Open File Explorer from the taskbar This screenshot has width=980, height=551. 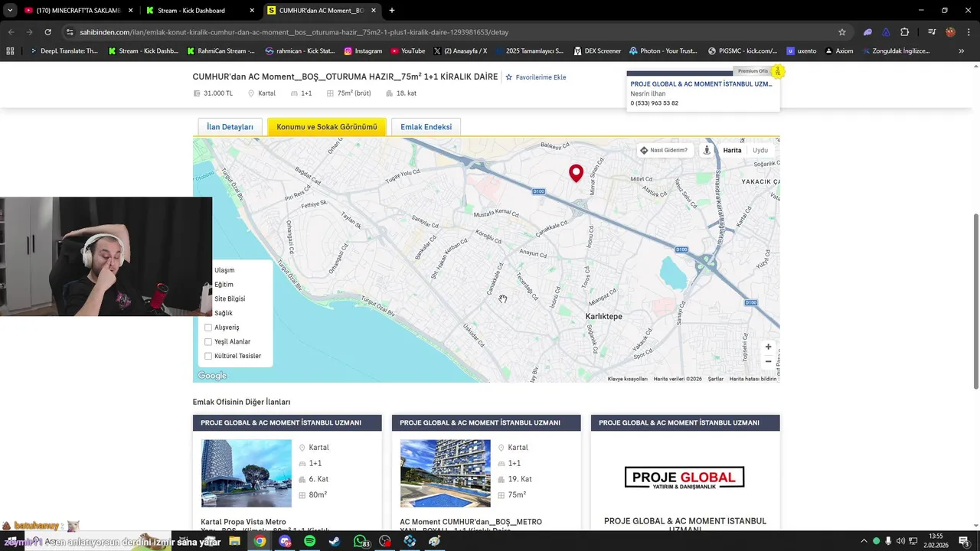[235, 541]
